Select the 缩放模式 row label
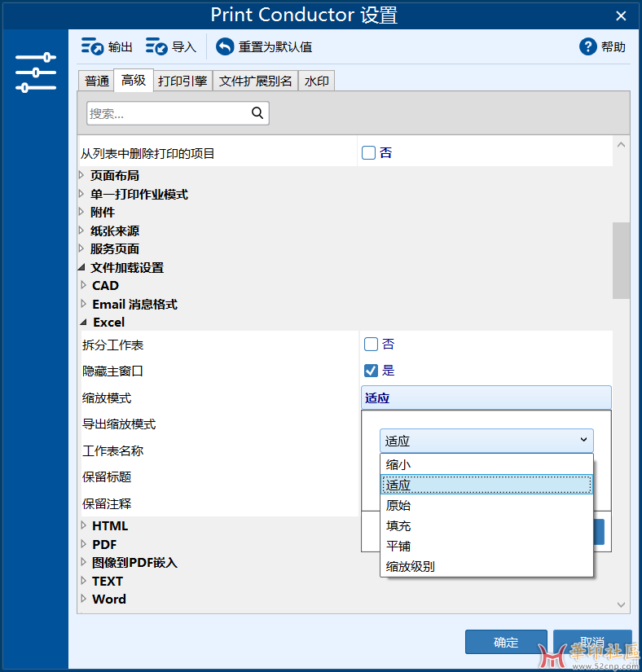 pyautogui.click(x=107, y=398)
